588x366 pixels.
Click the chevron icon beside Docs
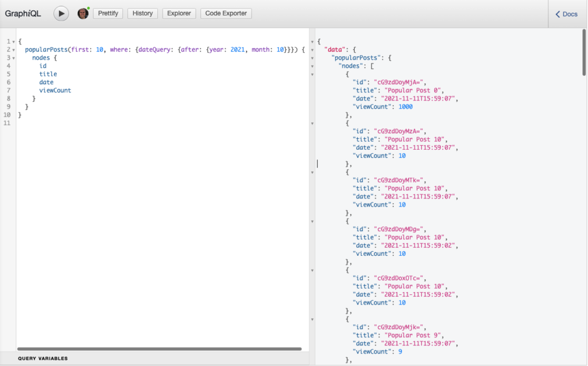pyautogui.click(x=558, y=14)
